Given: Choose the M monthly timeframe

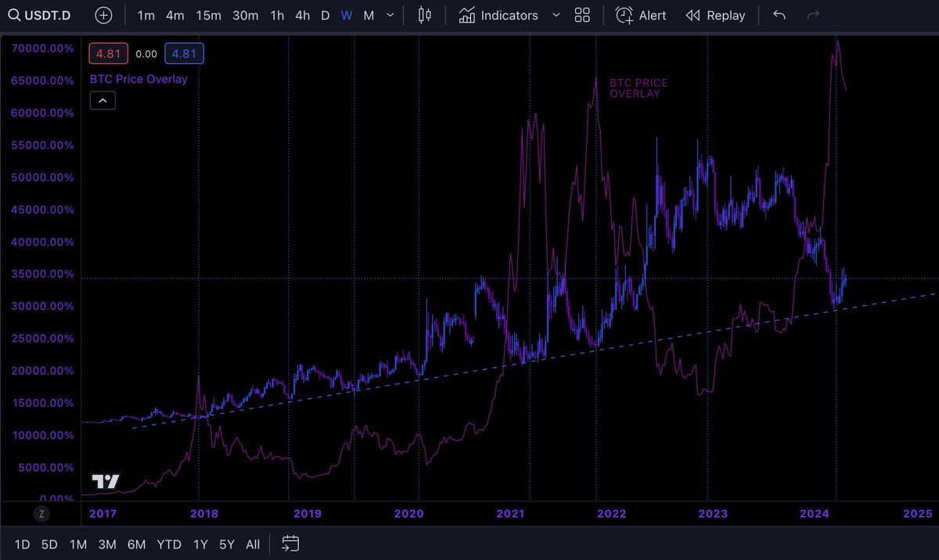Looking at the screenshot, I should [x=369, y=15].
